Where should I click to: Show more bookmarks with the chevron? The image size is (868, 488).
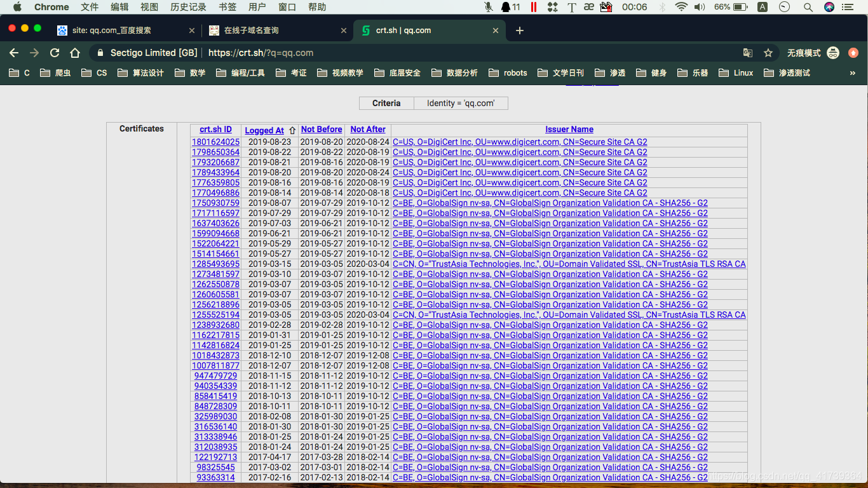coord(853,73)
